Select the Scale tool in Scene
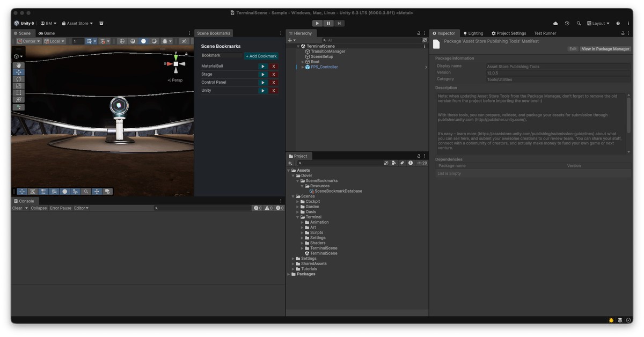Screen dimensions: 644x337 (19, 86)
